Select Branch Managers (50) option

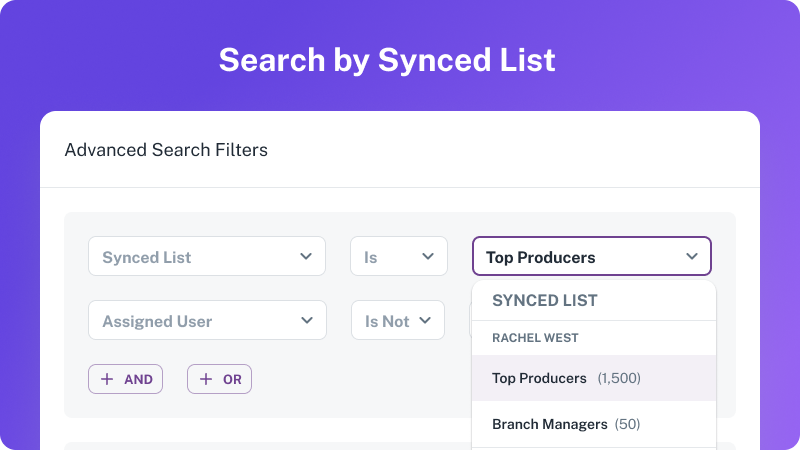594,424
